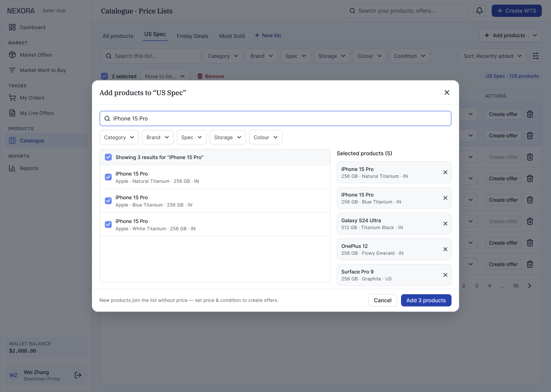Switch to the All products tab
Image resolution: width=551 pixels, height=392 pixels.
click(x=118, y=36)
